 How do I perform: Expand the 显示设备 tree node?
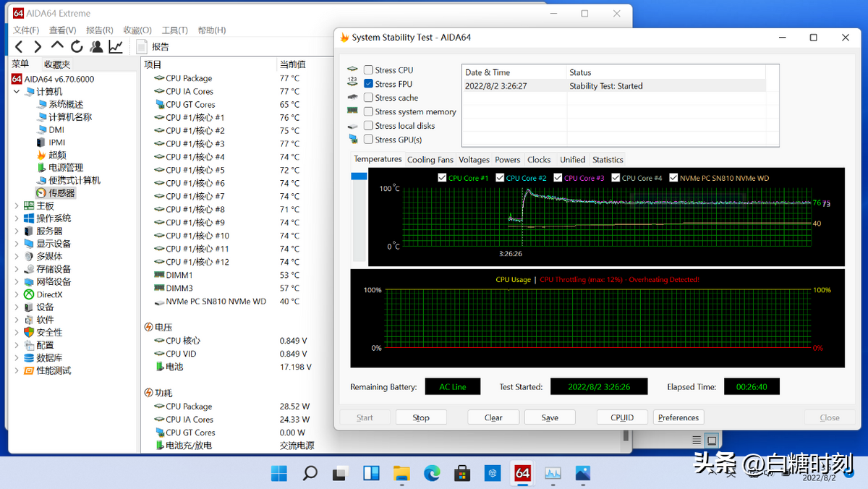(x=17, y=244)
